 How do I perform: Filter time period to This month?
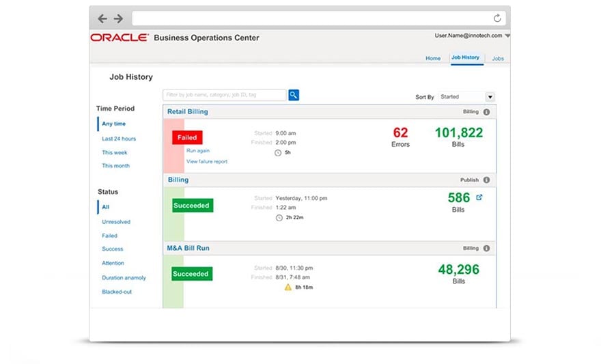point(115,166)
